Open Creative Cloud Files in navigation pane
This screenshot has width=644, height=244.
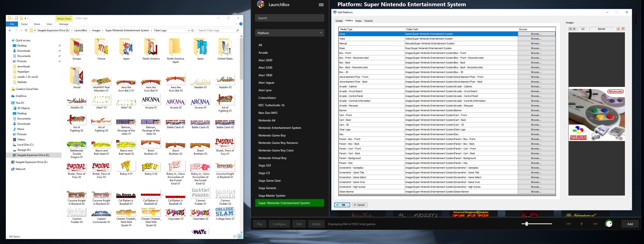(27, 89)
